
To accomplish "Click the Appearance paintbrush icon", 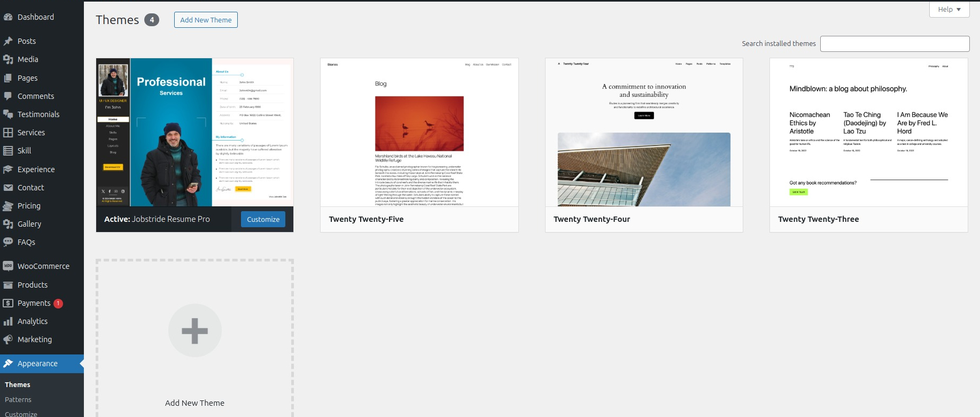I will 8,364.
